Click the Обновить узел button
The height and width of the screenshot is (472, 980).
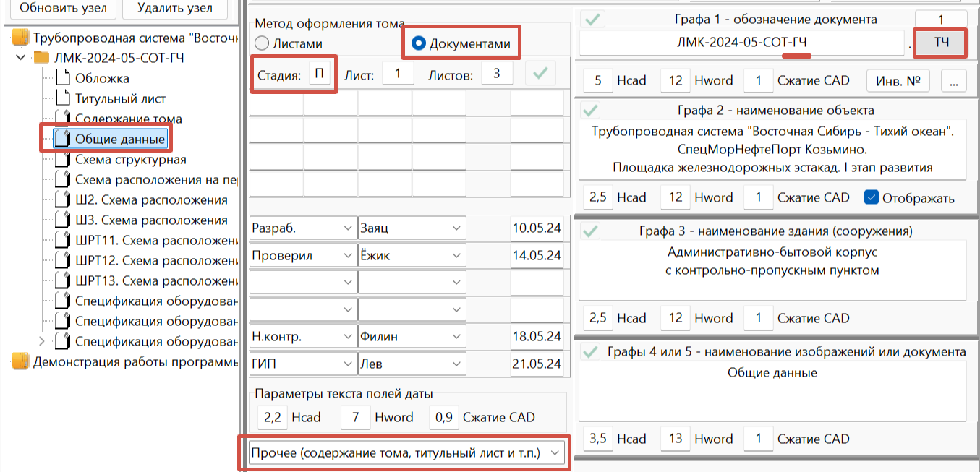point(63,9)
